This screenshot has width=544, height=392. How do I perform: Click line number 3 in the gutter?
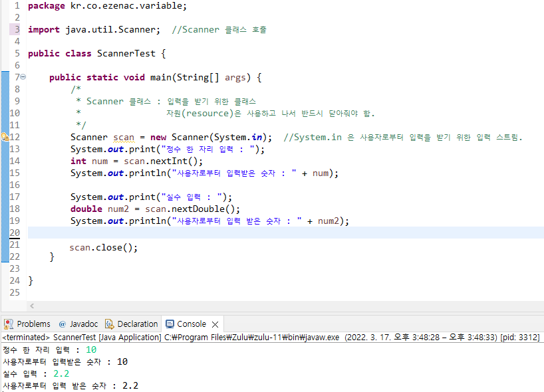click(17, 29)
